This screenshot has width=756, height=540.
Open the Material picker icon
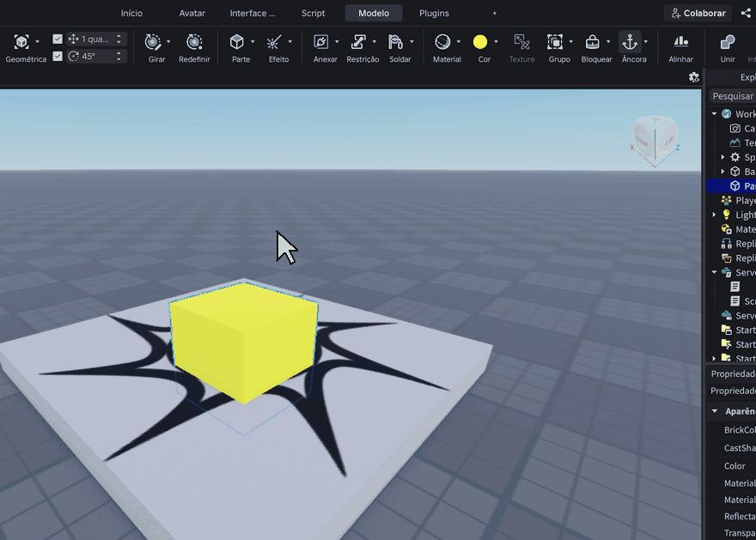coord(442,42)
